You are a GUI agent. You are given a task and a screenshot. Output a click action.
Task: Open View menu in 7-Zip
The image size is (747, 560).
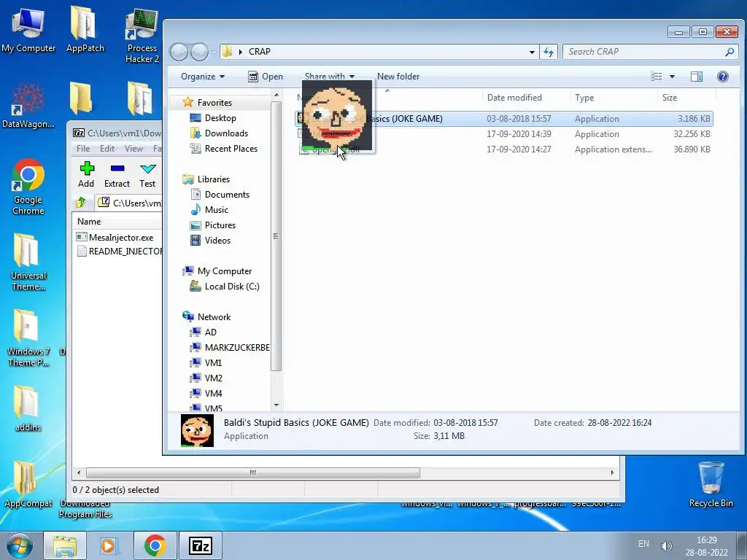[133, 149]
